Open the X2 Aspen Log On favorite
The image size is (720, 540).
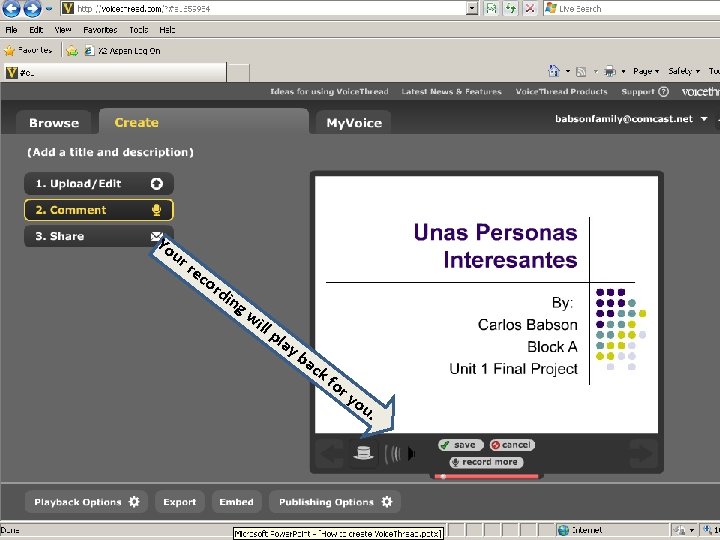123,51
